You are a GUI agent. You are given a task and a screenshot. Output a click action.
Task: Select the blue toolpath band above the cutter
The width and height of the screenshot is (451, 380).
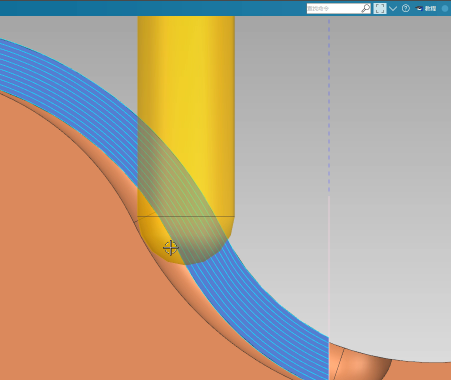click(67, 78)
